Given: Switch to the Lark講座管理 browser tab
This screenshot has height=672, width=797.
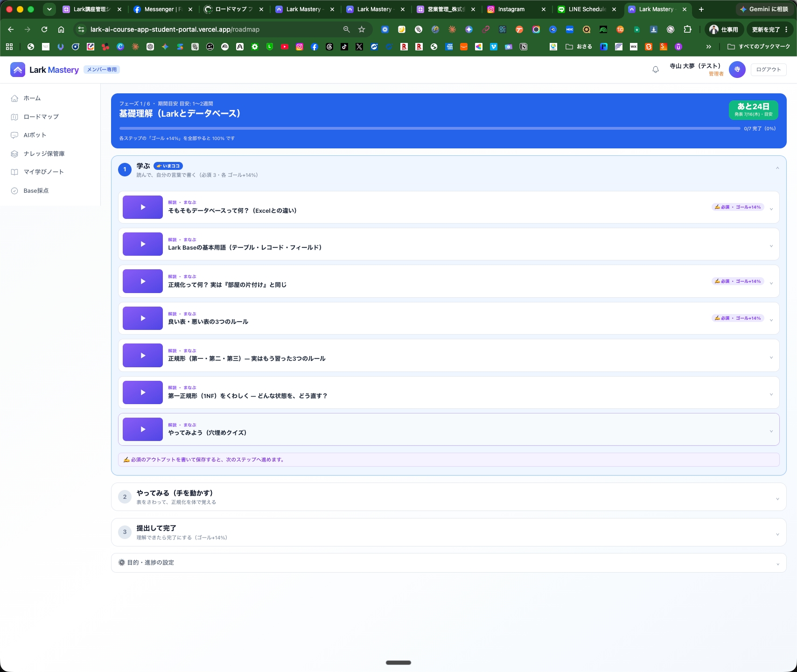Looking at the screenshot, I should (x=91, y=9).
